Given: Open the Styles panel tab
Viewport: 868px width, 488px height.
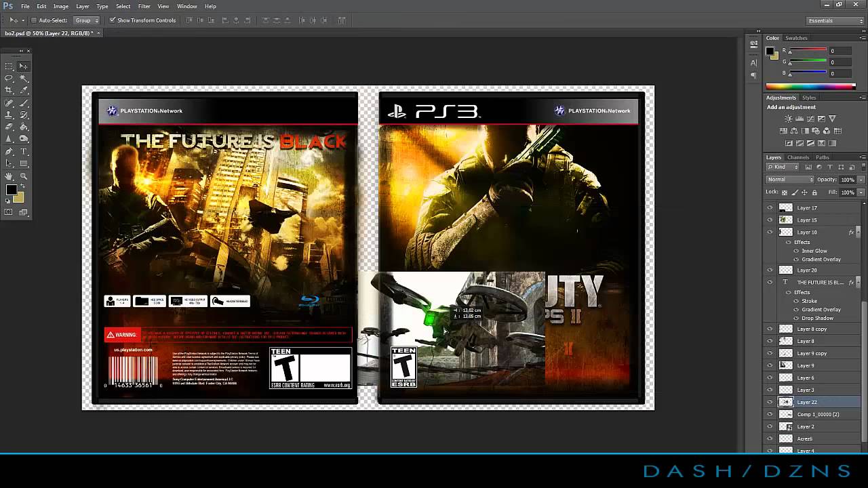Looking at the screenshot, I should point(809,98).
